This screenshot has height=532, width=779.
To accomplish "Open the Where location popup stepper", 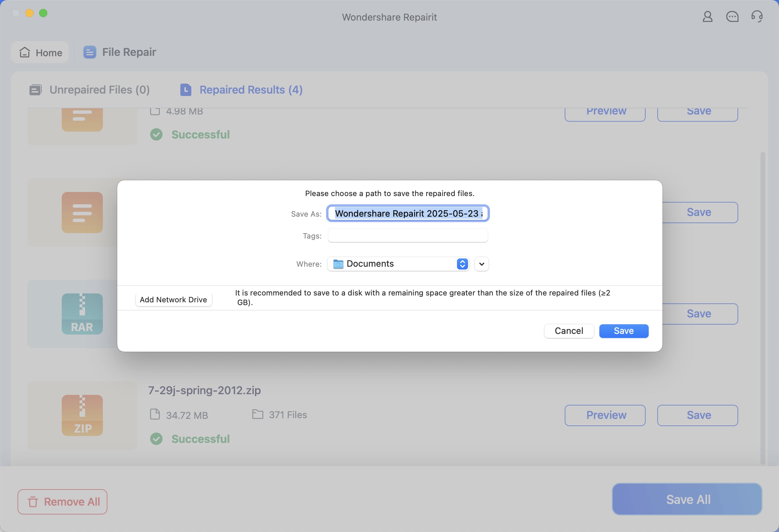I will [x=462, y=264].
